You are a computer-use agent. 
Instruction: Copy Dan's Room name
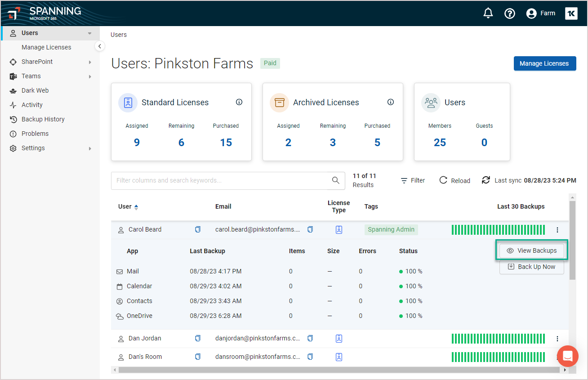pos(198,357)
